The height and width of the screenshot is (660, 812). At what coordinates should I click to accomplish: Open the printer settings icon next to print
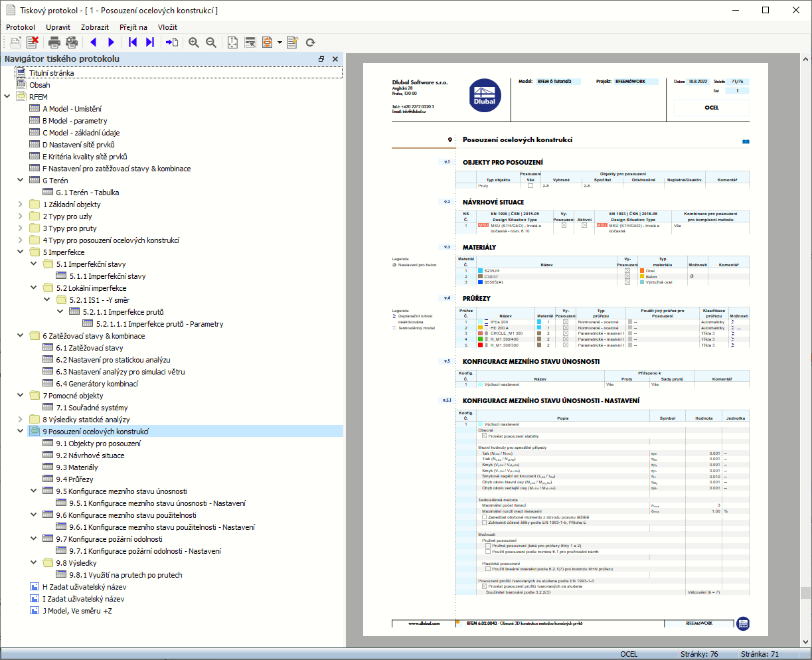72,42
